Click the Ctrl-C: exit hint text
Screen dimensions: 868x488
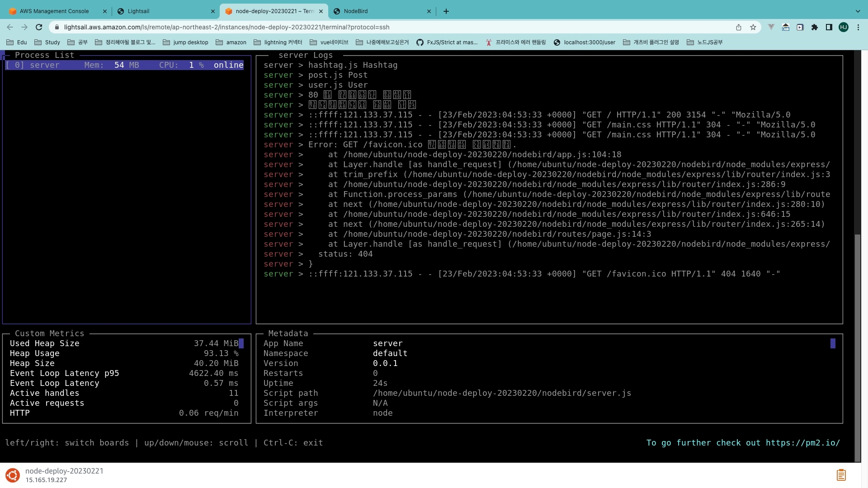tap(293, 443)
